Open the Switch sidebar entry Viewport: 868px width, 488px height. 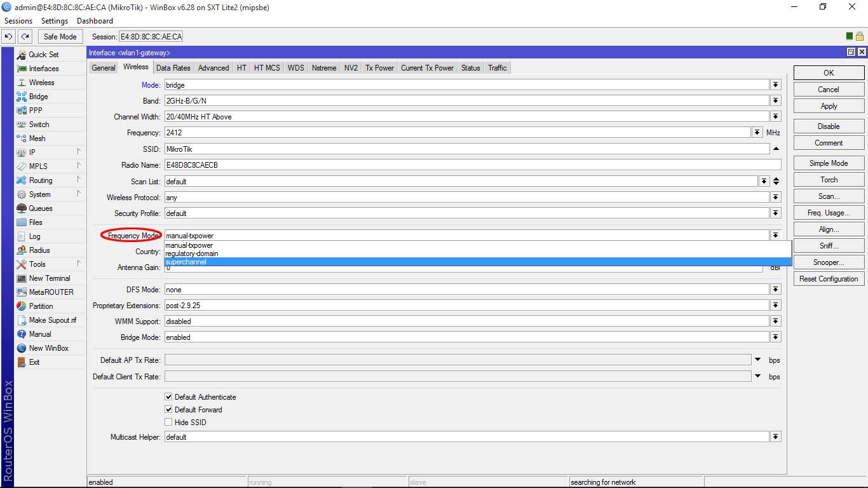pos(39,125)
